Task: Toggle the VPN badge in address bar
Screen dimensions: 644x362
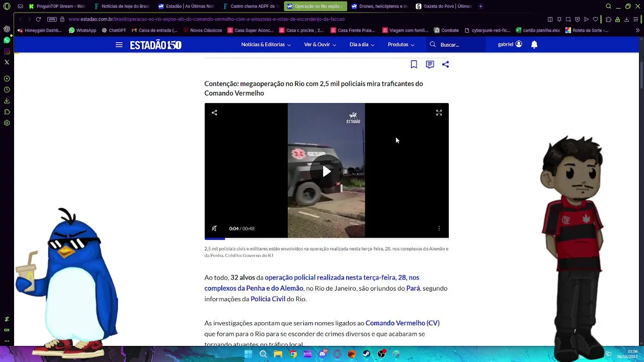Action: click(52, 19)
